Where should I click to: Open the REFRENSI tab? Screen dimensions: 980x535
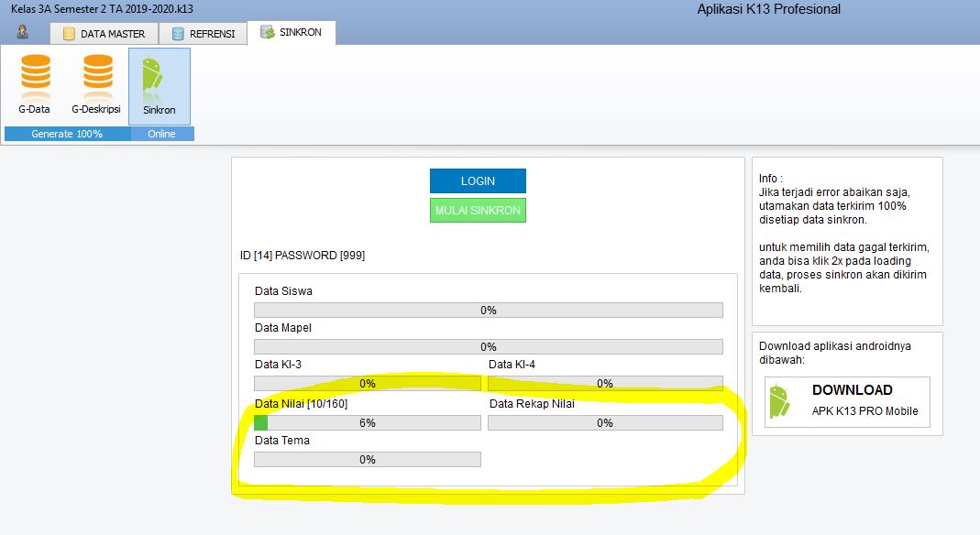[203, 34]
